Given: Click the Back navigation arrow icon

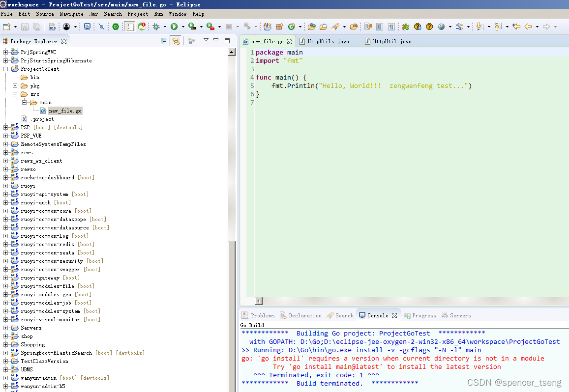Looking at the screenshot, I should pos(528,27).
